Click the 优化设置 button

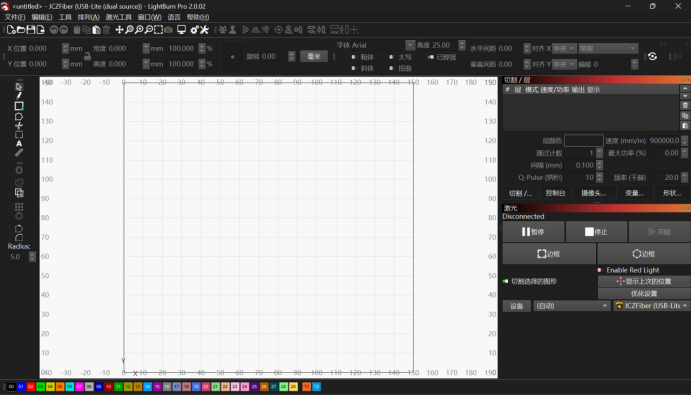click(x=644, y=294)
